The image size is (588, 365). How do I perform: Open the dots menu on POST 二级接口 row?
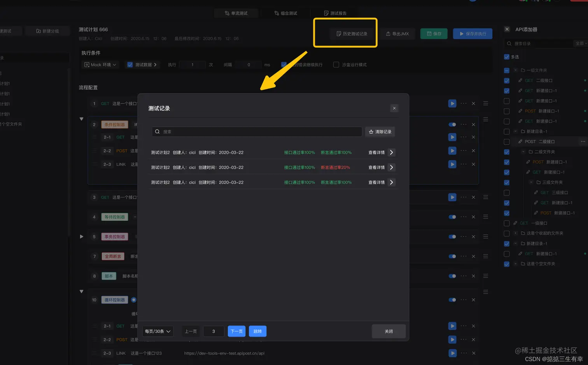click(583, 141)
